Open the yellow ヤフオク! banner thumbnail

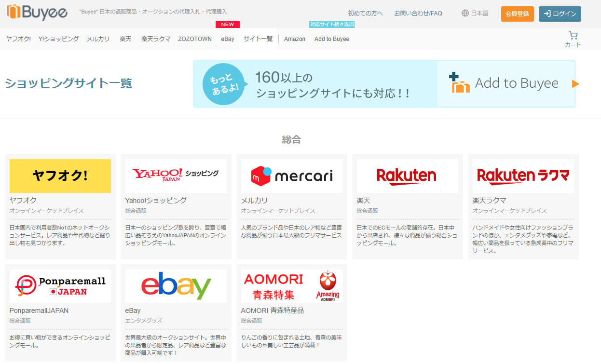(60, 175)
